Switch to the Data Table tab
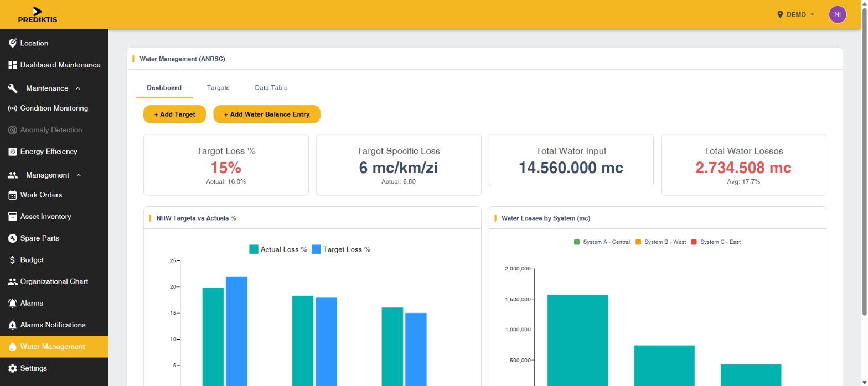 tap(271, 88)
